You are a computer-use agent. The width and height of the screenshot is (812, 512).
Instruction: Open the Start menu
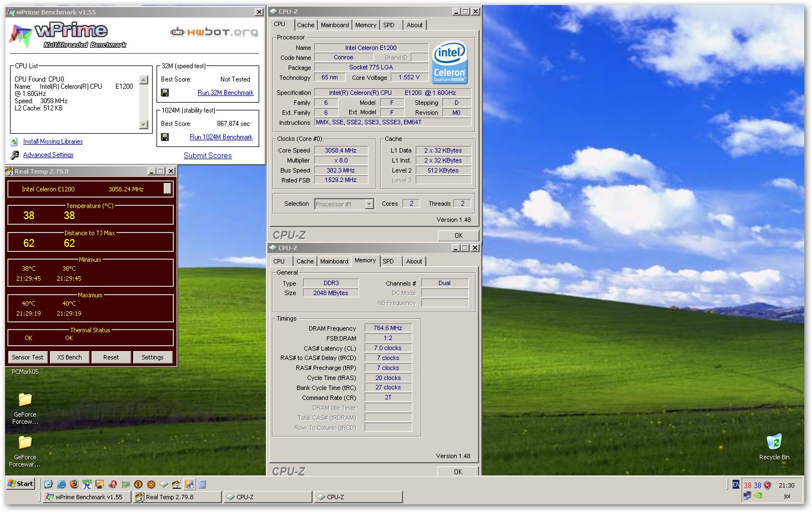pos(21,484)
